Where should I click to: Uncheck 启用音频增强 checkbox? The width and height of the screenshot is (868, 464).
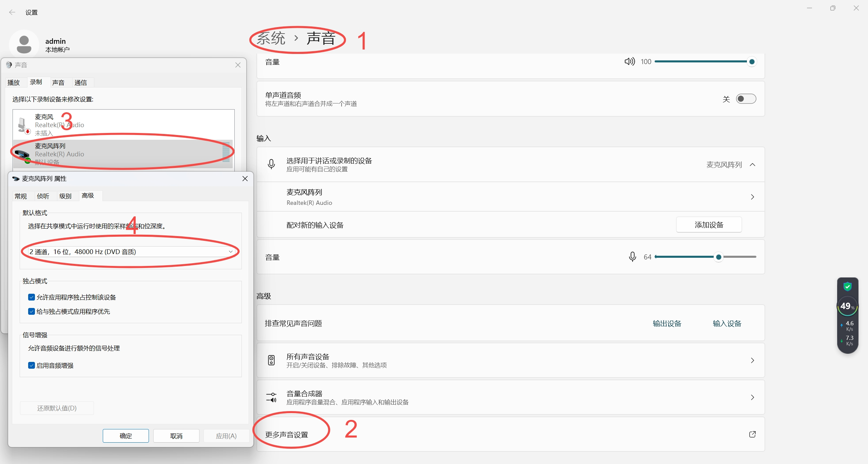coord(32,365)
